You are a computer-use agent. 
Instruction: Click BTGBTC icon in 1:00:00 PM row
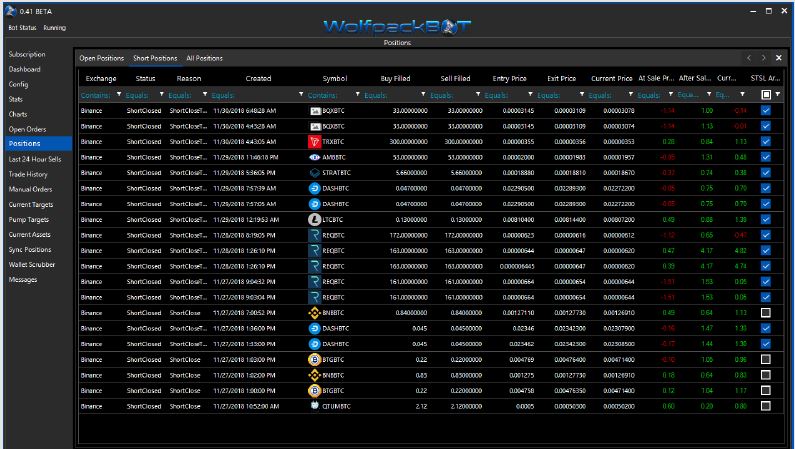pyautogui.click(x=314, y=390)
